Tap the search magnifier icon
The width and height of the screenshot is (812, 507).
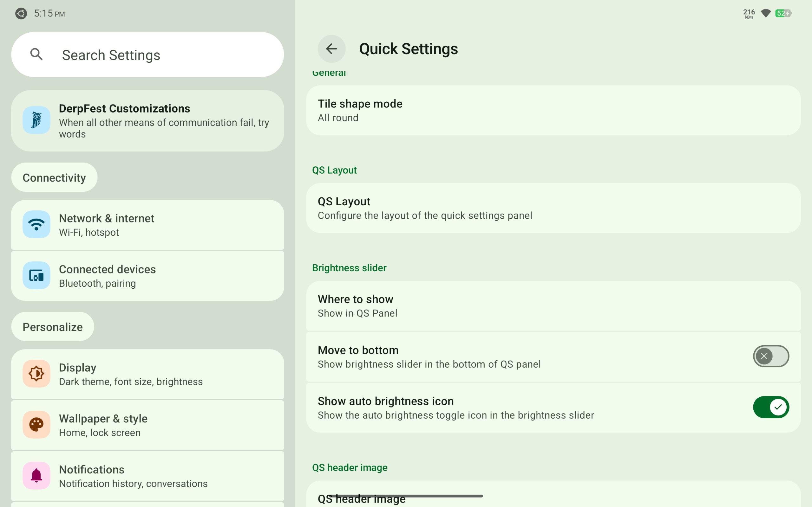click(36, 54)
